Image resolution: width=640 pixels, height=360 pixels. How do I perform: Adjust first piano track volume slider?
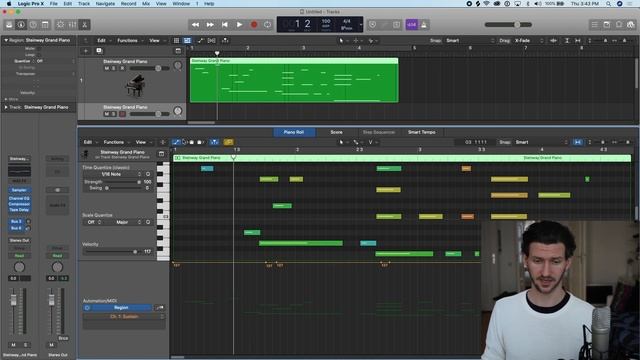(149, 68)
